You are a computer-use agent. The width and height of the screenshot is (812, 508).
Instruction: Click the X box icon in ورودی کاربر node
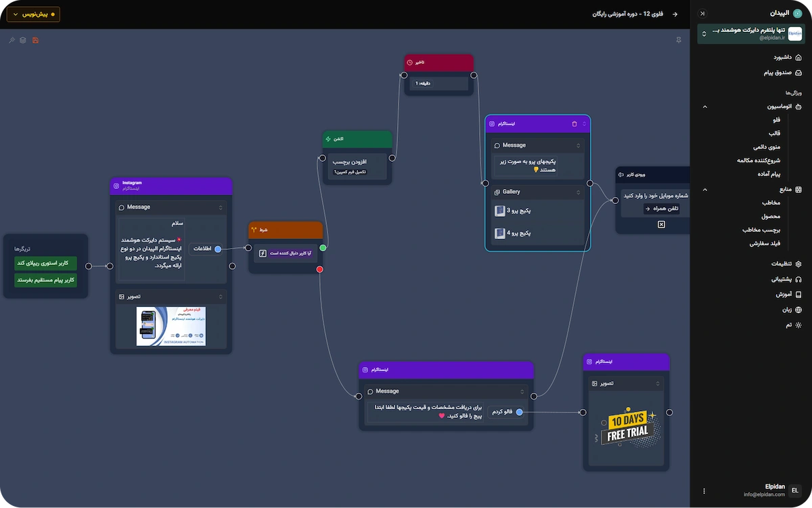pyautogui.click(x=661, y=224)
